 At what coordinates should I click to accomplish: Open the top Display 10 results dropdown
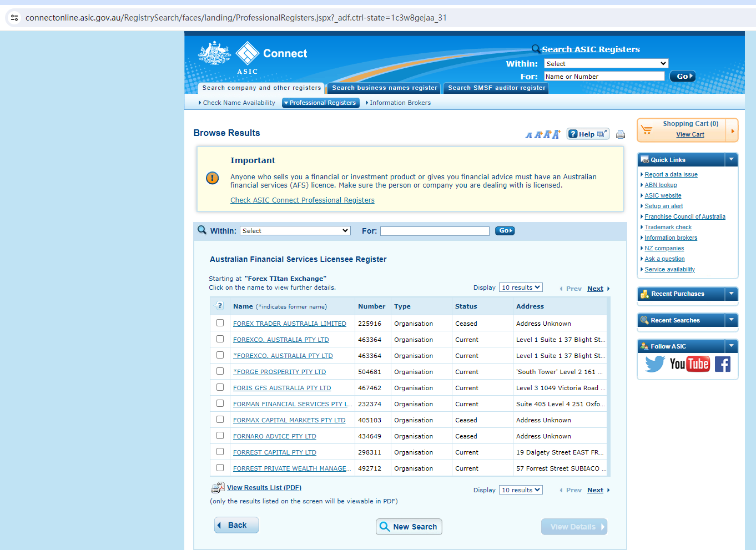point(521,287)
